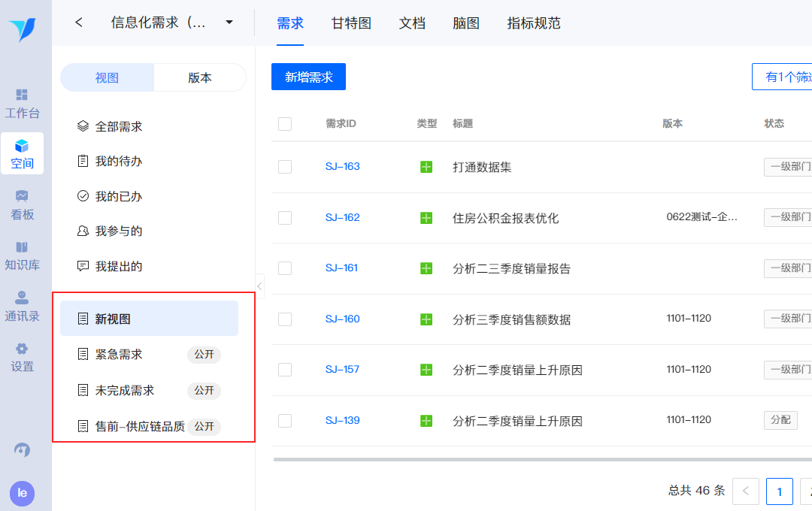This screenshot has height=511, width=812.
Task: Tick the SJ-161 row checkbox
Action: tap(285, 268)
